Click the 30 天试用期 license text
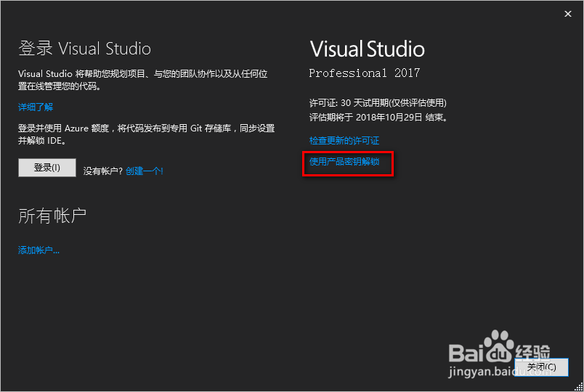584x392 pixels. [x=364, y=103]
